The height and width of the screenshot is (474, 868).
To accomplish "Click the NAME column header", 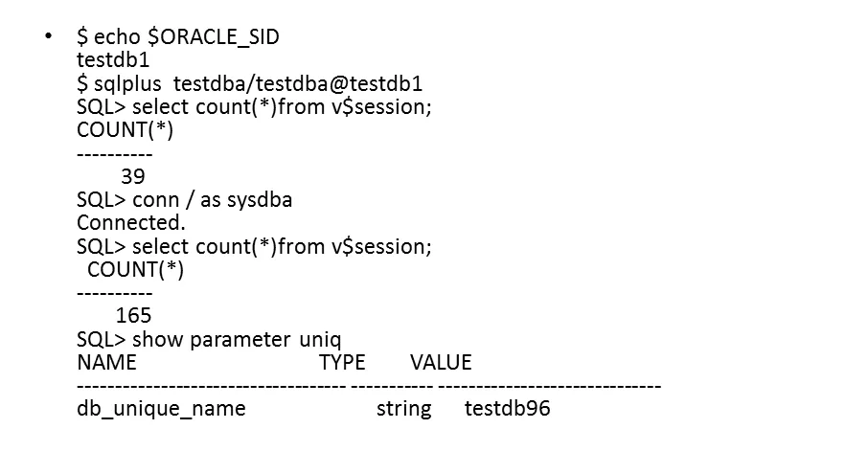I will (x=106, y=362).
